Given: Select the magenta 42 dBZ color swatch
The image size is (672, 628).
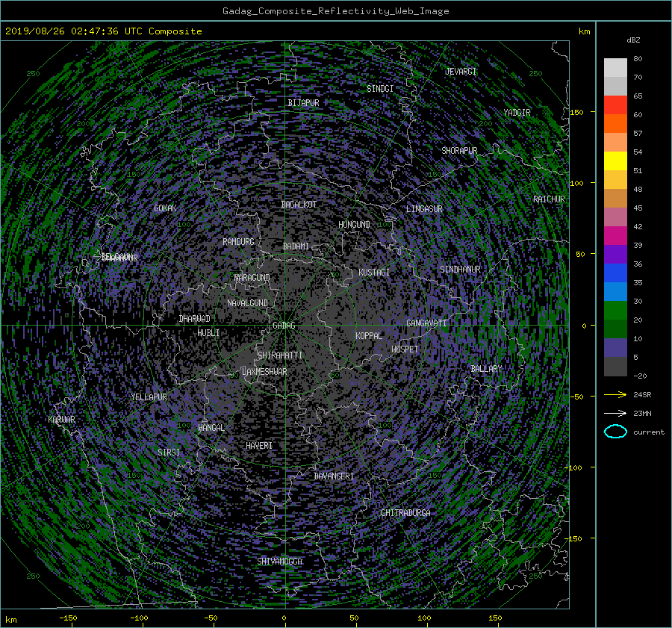Looking at the screenshot, I should 615,235.
